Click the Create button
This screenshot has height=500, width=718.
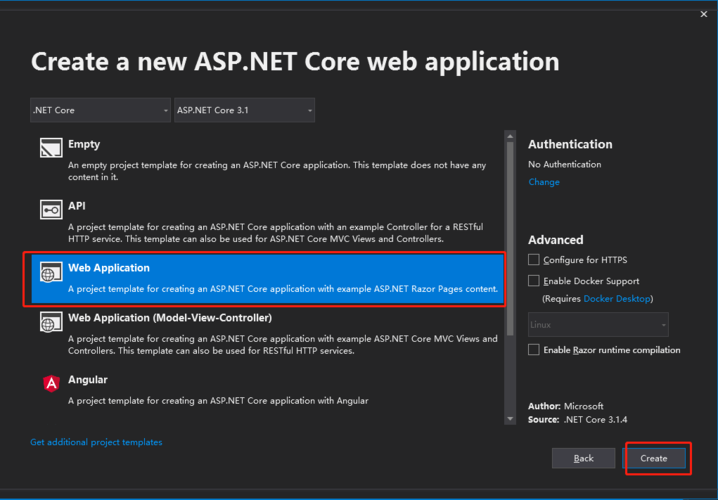click(654, 458)
